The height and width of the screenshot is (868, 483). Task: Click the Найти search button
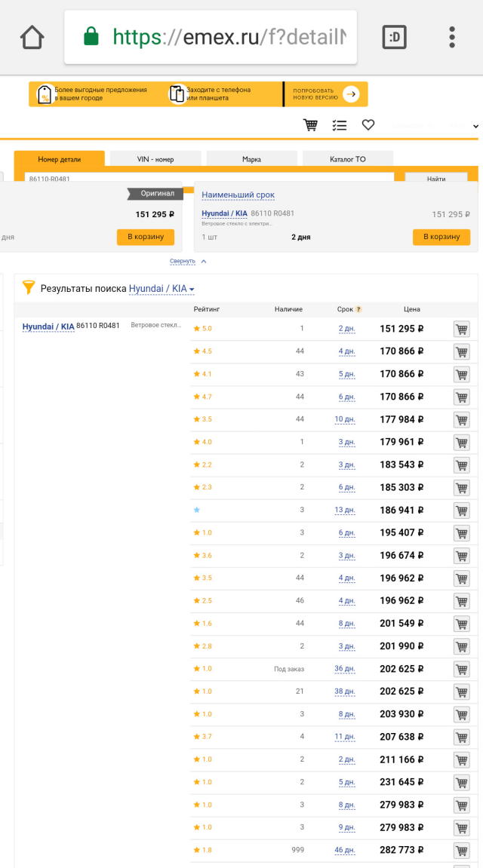tap(436, 178)
